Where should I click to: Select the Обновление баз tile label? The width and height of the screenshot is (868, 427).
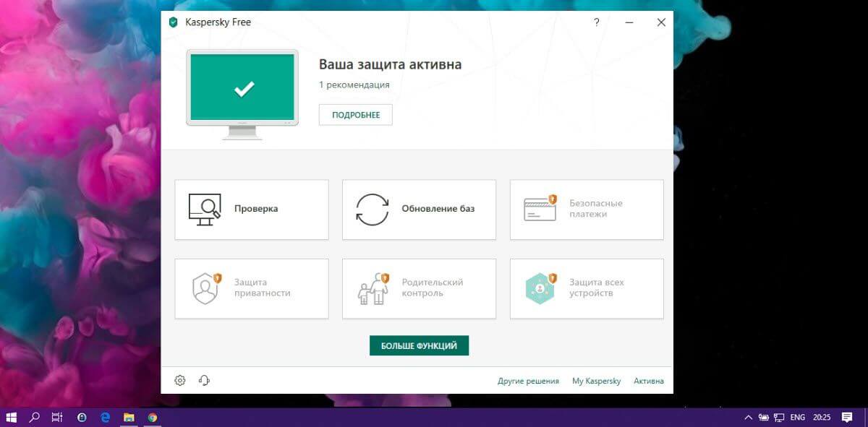tap(438, 209)
